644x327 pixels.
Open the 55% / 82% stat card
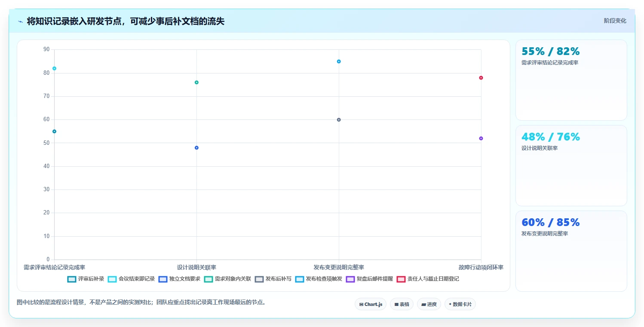click(x=571, y=80)
